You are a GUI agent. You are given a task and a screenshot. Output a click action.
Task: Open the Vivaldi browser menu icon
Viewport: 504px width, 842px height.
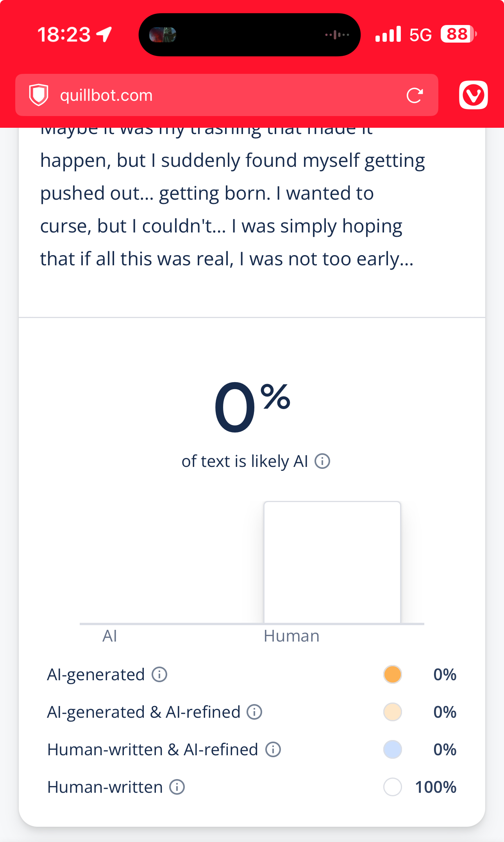[x=473, y=95]
